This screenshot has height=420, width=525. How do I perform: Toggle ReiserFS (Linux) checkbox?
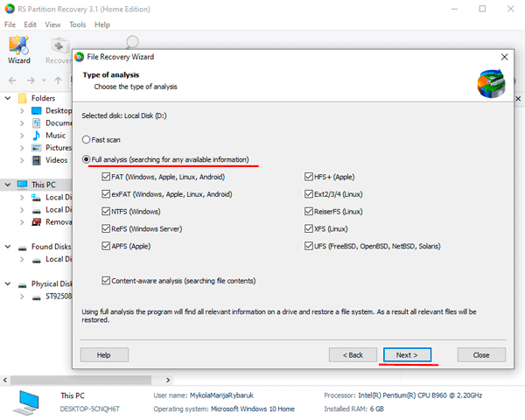point(309,212)
